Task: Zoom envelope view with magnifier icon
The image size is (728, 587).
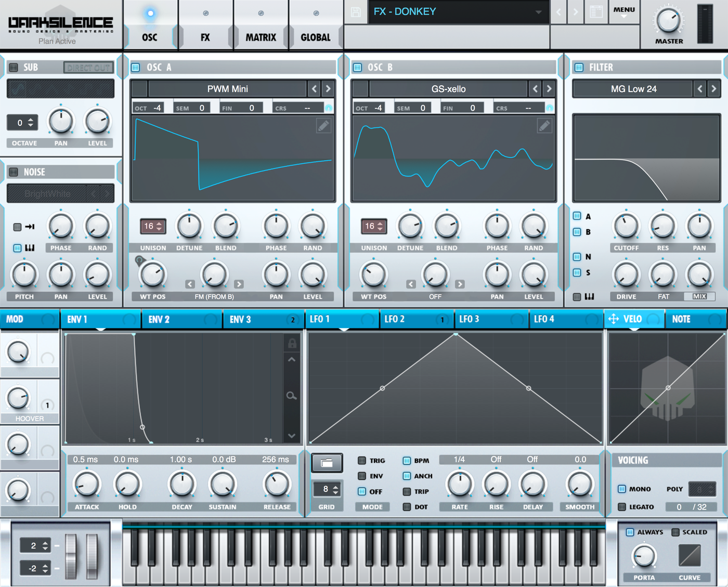Action: click(292, 396)
